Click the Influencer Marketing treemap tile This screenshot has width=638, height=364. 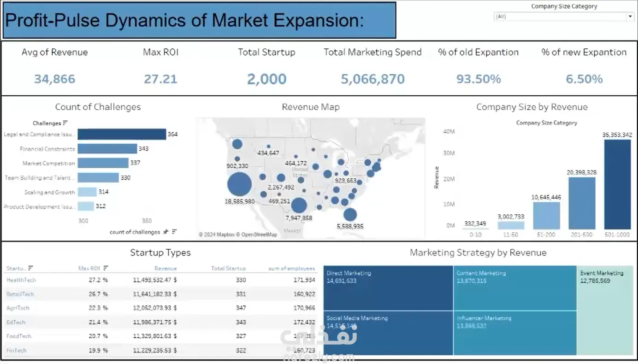(514, 333)
